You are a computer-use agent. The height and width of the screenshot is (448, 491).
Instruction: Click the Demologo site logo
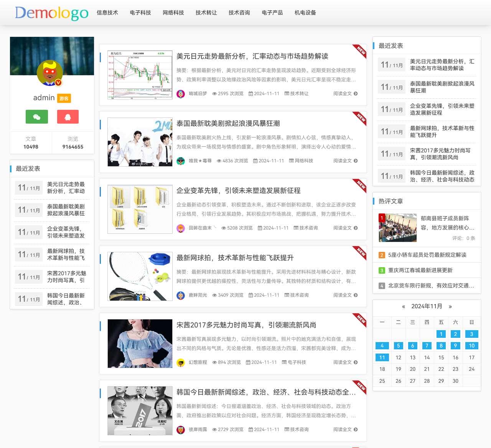51,13
